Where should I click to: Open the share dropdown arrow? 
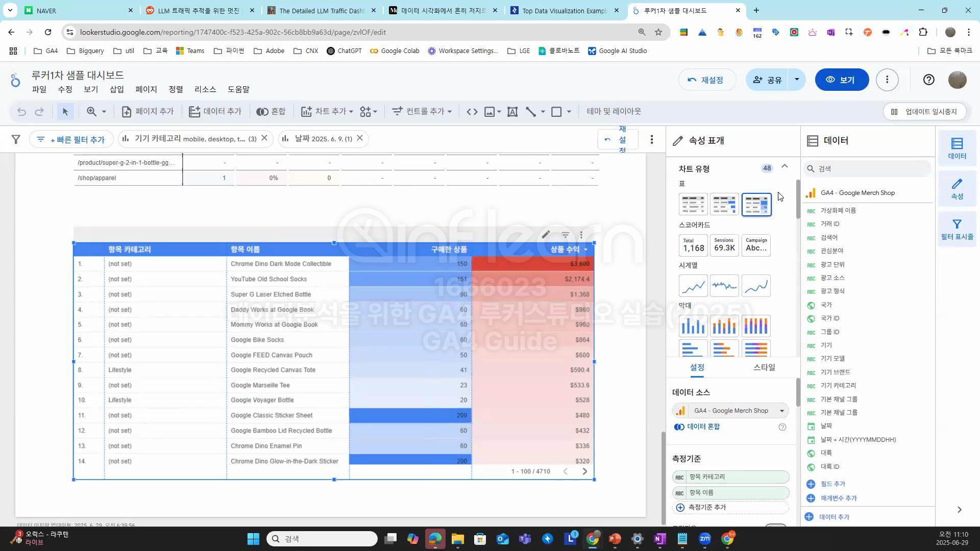coord(797,80)
